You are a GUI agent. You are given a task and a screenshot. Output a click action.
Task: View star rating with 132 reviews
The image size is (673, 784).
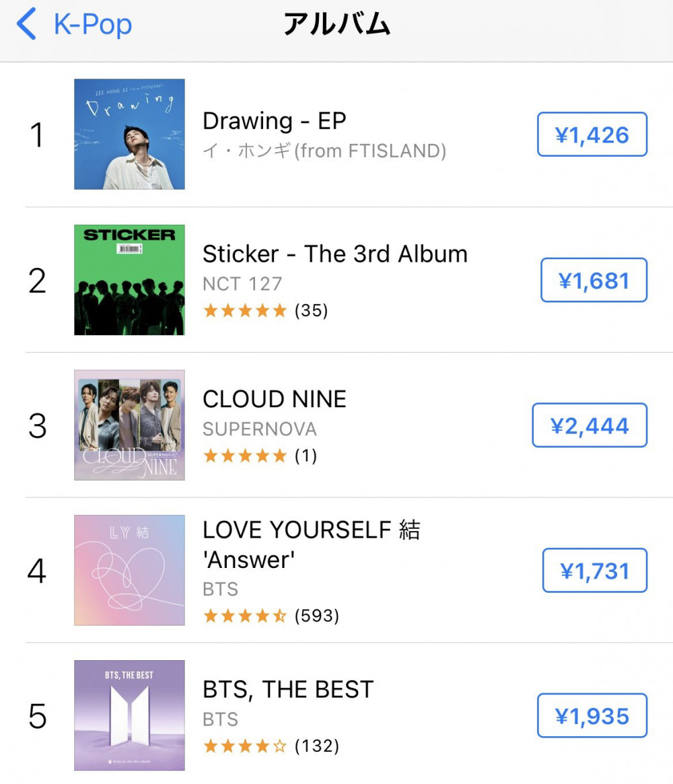271,746
